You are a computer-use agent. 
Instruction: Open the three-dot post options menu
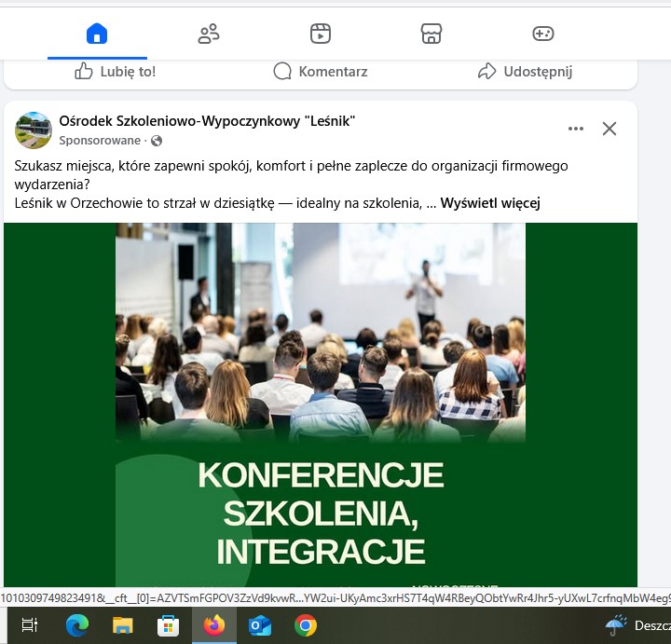[576, 129]
